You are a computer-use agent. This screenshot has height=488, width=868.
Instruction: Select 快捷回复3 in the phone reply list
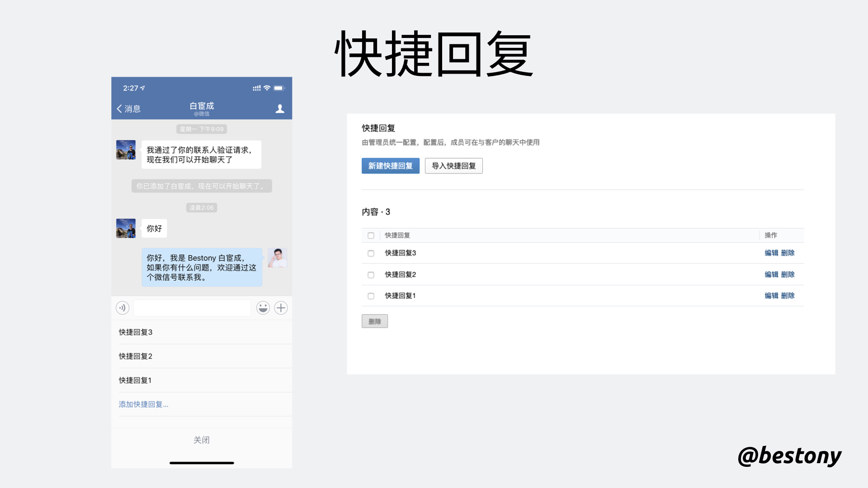[136, 332]
